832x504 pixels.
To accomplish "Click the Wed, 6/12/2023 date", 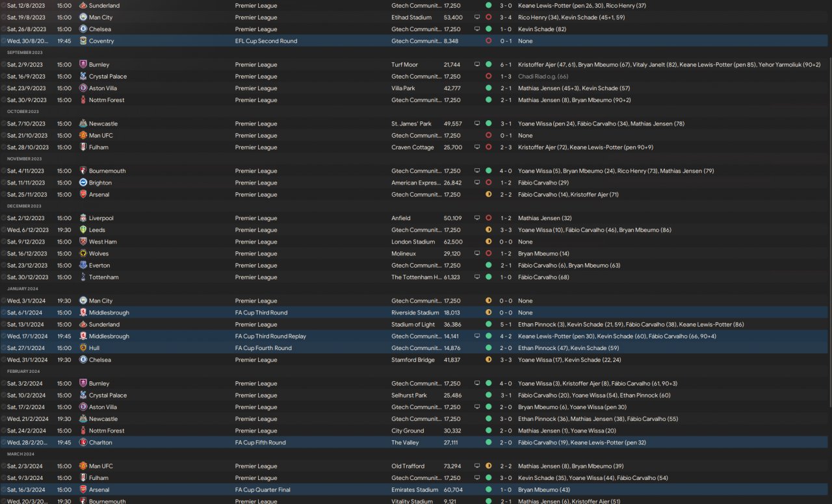I will point(28,230).
